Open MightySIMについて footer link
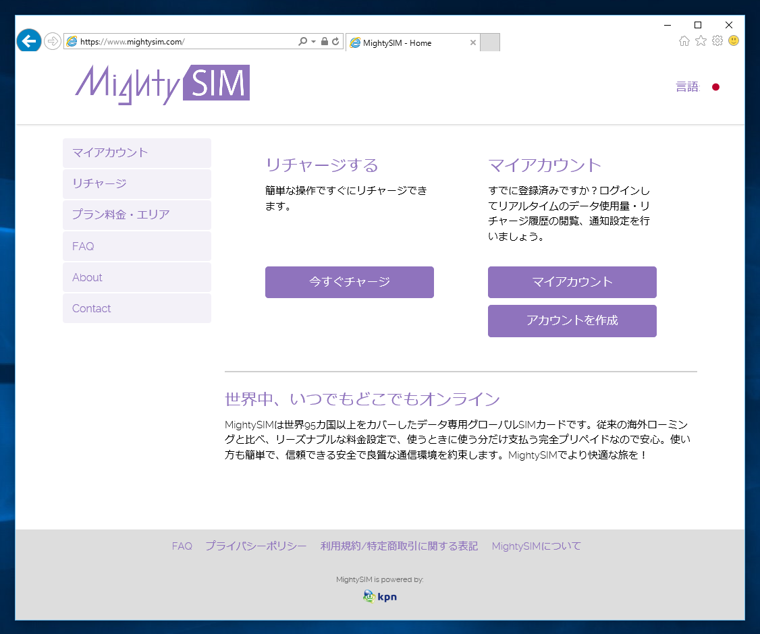 pyautogui.click(x=536, y=546)
